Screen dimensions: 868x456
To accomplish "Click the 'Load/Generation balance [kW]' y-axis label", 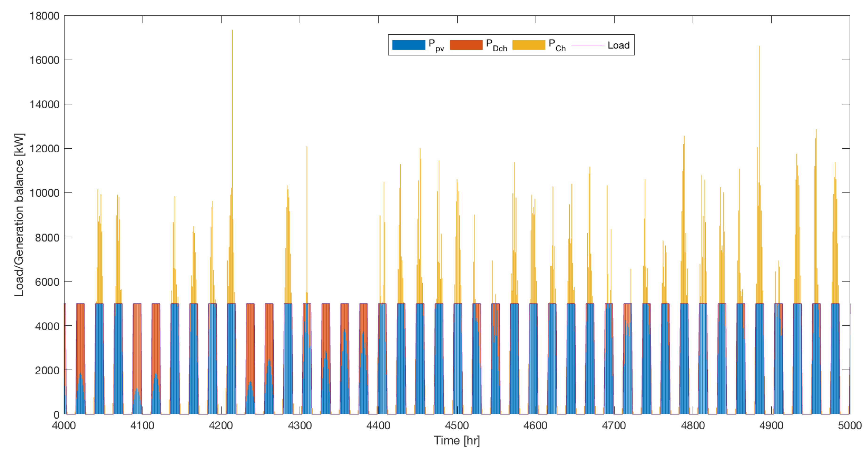I will click(19, 215).
